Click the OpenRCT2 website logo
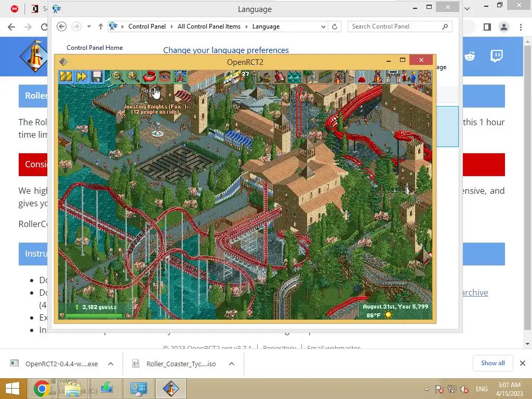532x399 pixels. pos(34,56)
